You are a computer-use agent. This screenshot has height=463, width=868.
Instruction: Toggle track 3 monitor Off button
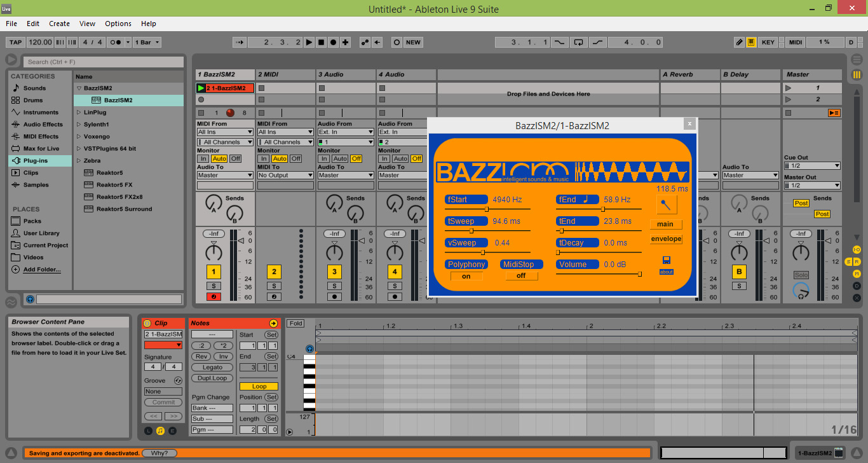point(356,158)
